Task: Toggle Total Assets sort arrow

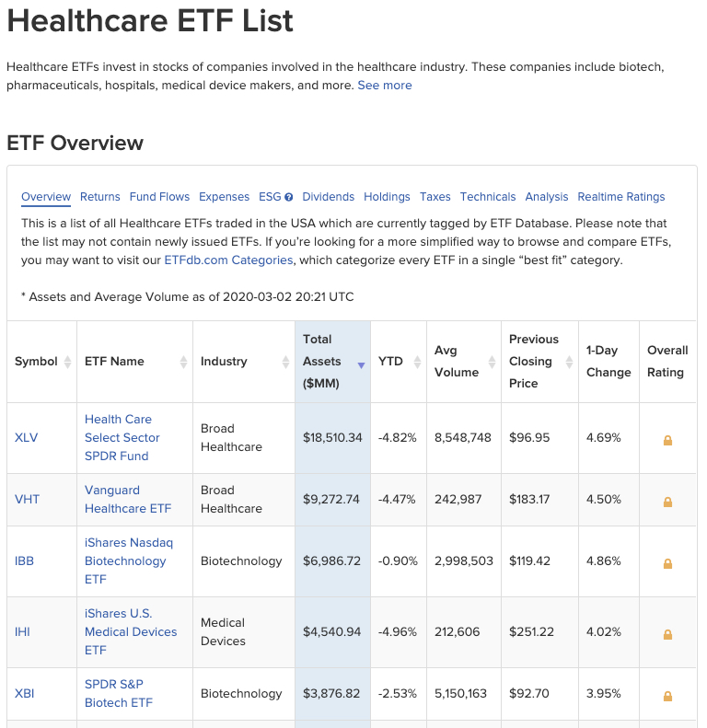Action: click(361, 365)
